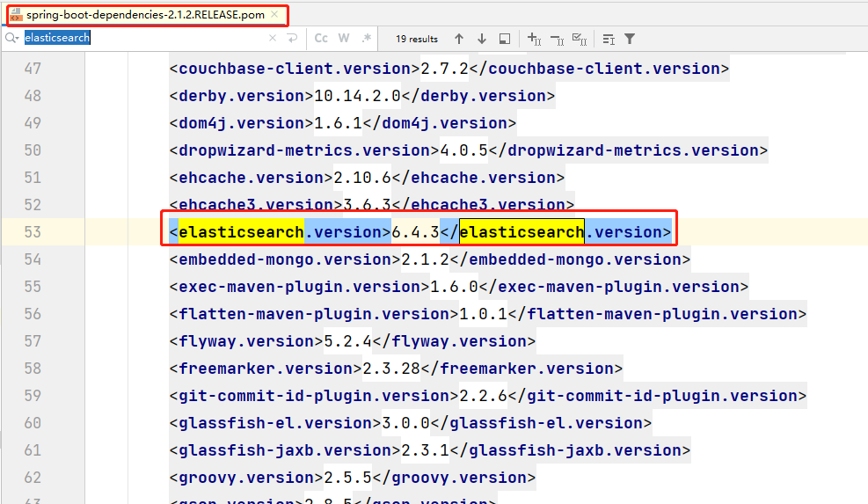Image resolution: width=868 pixels, height=504 pixels.
Task: Click the embedded-mongo.version line
Action: pos(429,259)
